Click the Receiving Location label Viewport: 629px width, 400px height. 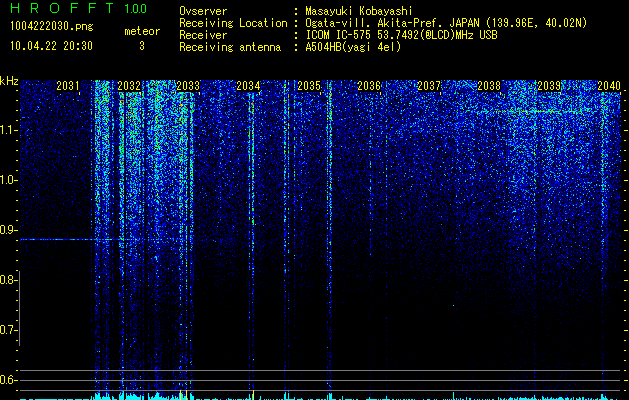233,23
